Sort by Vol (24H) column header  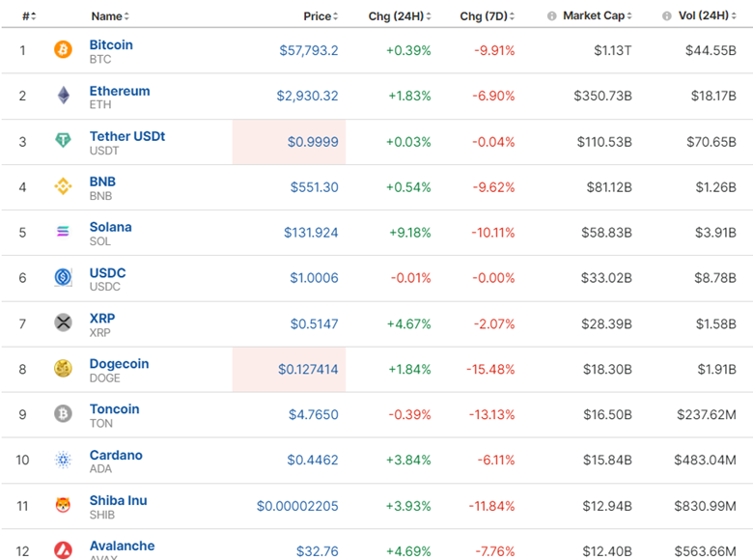(707, 15)
